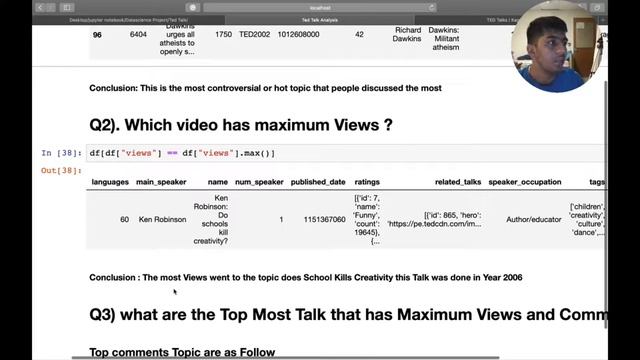This screenshot has height=360, width=640.
Task: Click the 'Top comments Topic are as Follow' subheading
Action: point(182,352)
